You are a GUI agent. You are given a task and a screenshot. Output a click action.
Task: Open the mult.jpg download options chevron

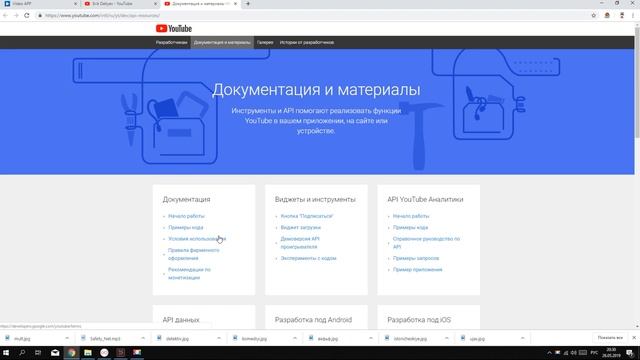click(x=67, y=338)
